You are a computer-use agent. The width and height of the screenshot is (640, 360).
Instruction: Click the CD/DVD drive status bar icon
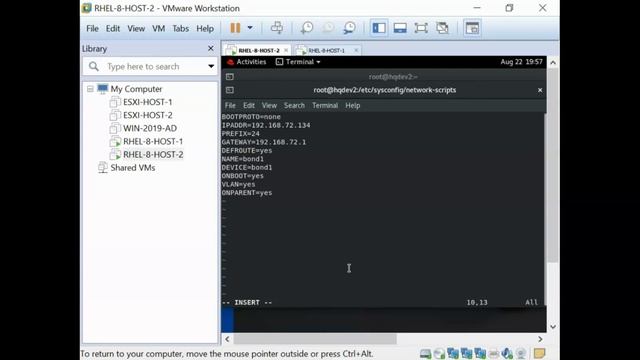click(439, 353)
